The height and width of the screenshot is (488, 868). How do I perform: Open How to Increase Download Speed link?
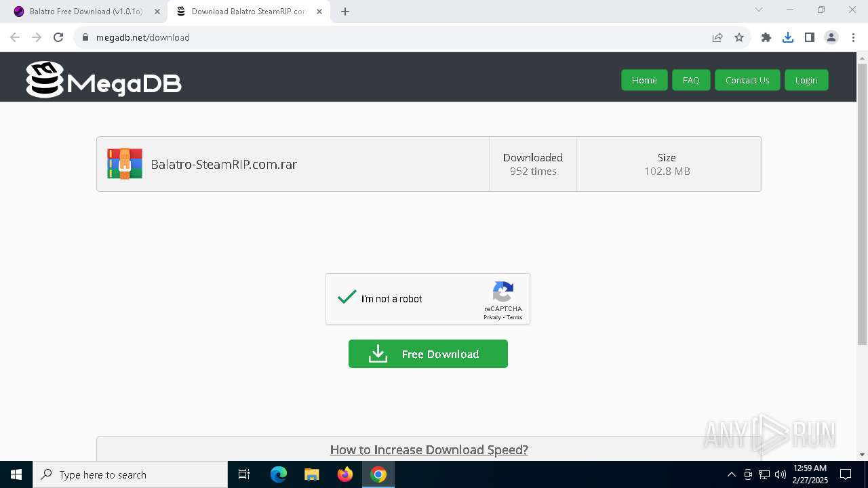click(x=429, y=449)
